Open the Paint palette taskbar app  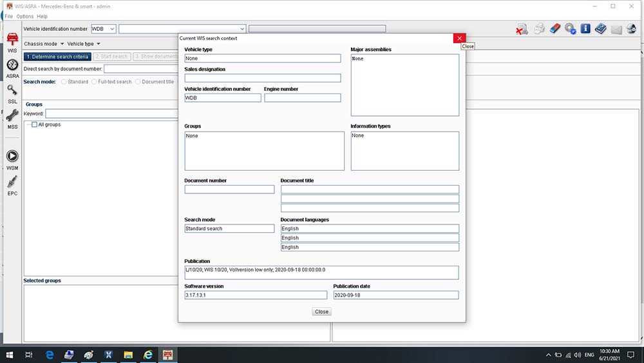(89, 355)
